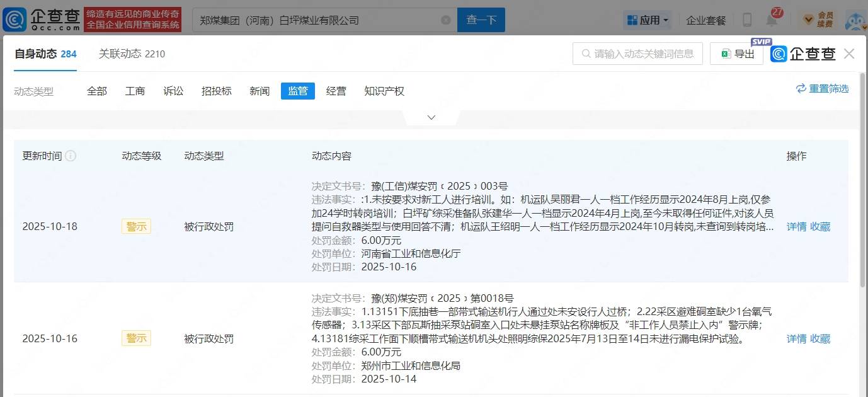Click the SVIP badge
868x397 pixels.
point(761,42)
